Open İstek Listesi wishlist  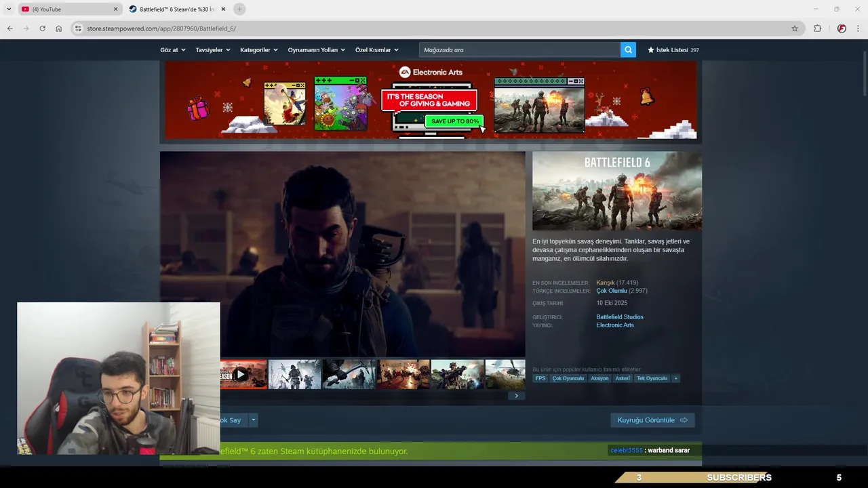[x=672, y=49]
